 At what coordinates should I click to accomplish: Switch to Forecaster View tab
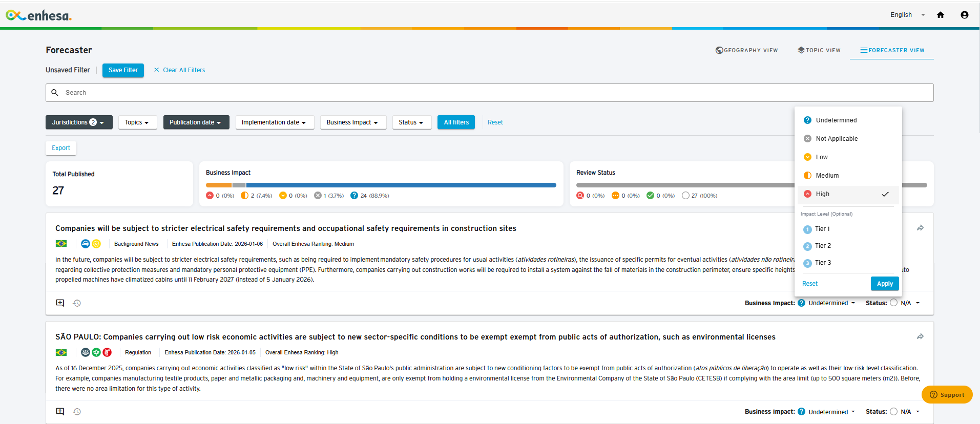click(x=892, y=50)
